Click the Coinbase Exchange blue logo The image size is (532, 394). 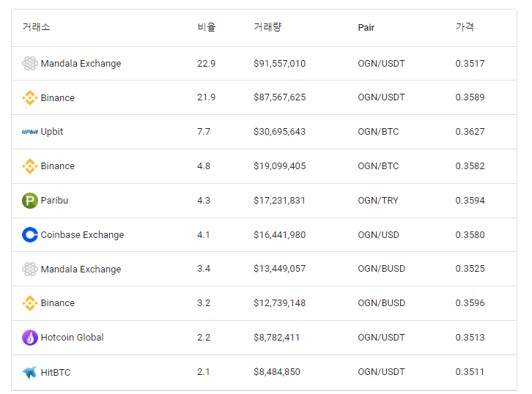point(30,234)
